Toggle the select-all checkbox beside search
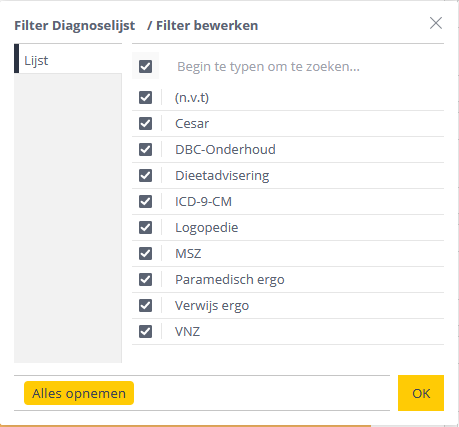 point(145,66)
